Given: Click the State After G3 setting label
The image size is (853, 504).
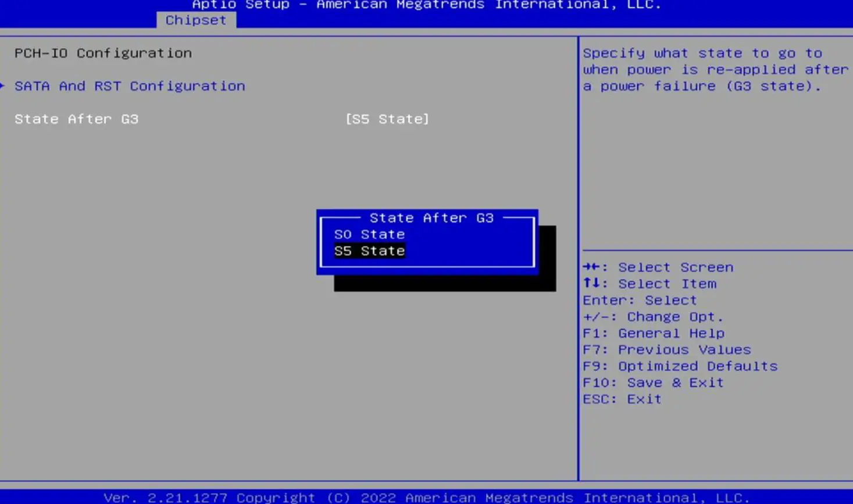Looking at the screenshot, I should tap(76, 119).
